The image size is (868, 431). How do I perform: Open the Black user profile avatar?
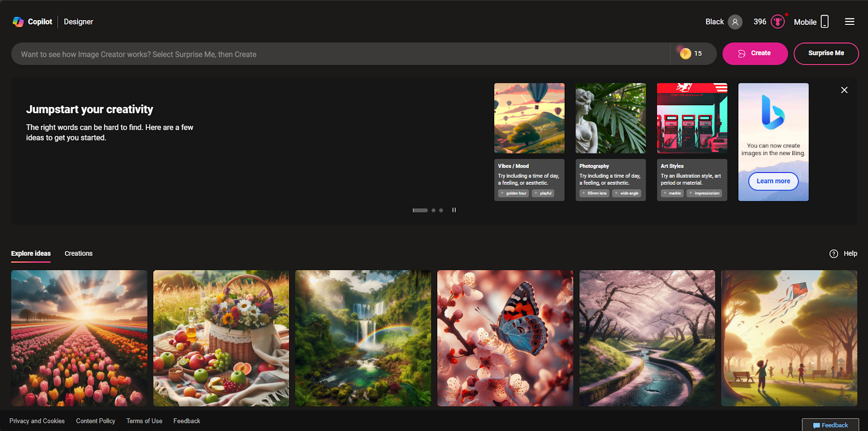(735, 22)
